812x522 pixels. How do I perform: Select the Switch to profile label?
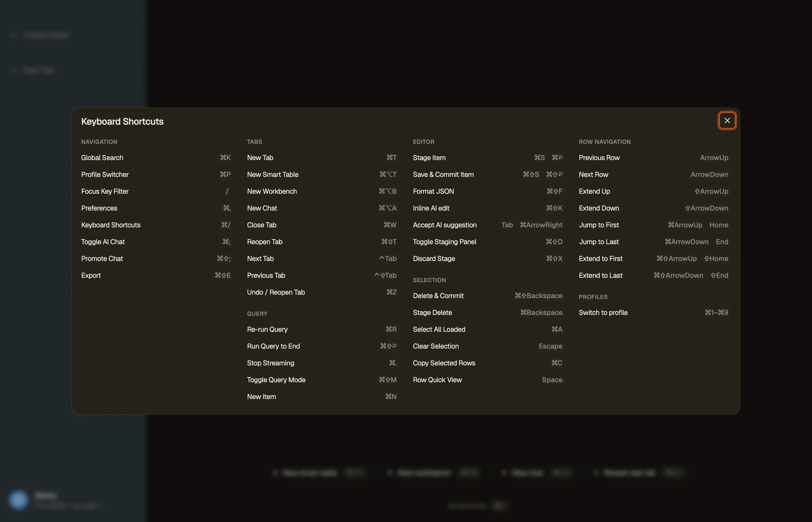[x=603, y=313]
